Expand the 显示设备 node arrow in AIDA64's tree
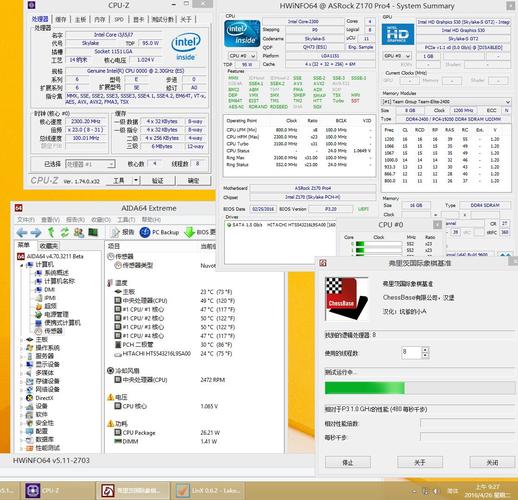Viewport: 518px width, 500px height. click(22, 365)
